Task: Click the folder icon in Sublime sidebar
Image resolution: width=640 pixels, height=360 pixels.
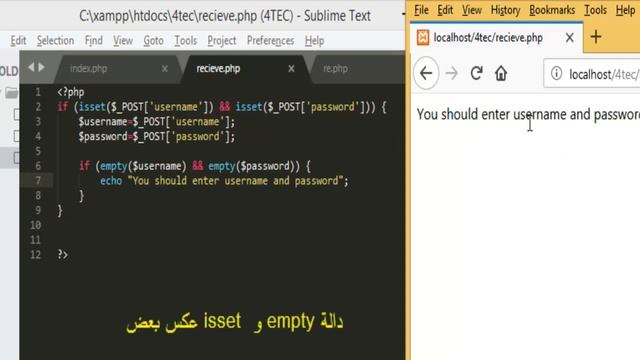Action: pyautogui.click(x=11, y=93)
